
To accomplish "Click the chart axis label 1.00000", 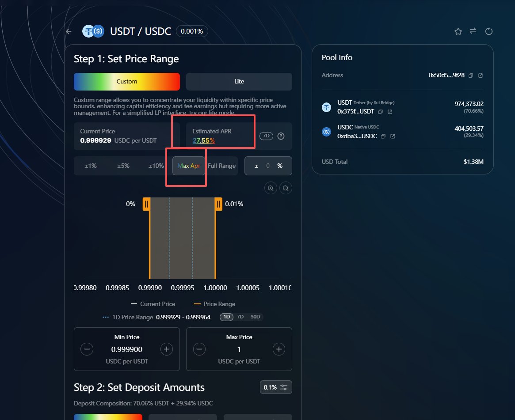I will (x=215, y=288).
